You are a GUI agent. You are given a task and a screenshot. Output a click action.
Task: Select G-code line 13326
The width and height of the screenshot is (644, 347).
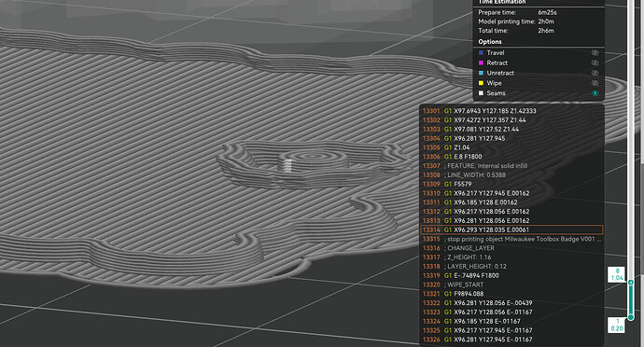(x=511, y=340)
